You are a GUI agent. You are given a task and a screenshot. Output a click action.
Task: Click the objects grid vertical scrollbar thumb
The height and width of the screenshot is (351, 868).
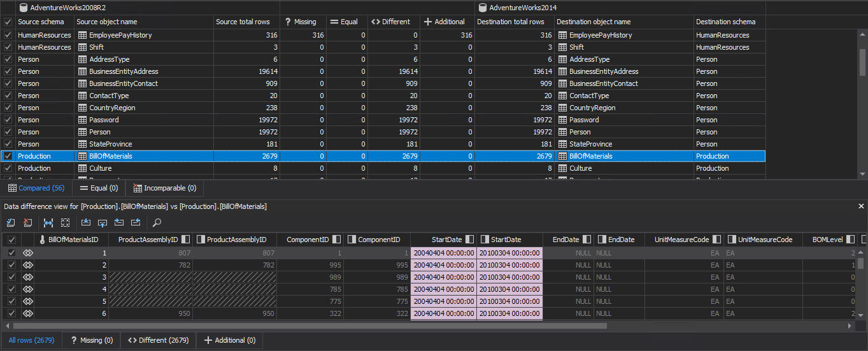(x=862, y=62)
